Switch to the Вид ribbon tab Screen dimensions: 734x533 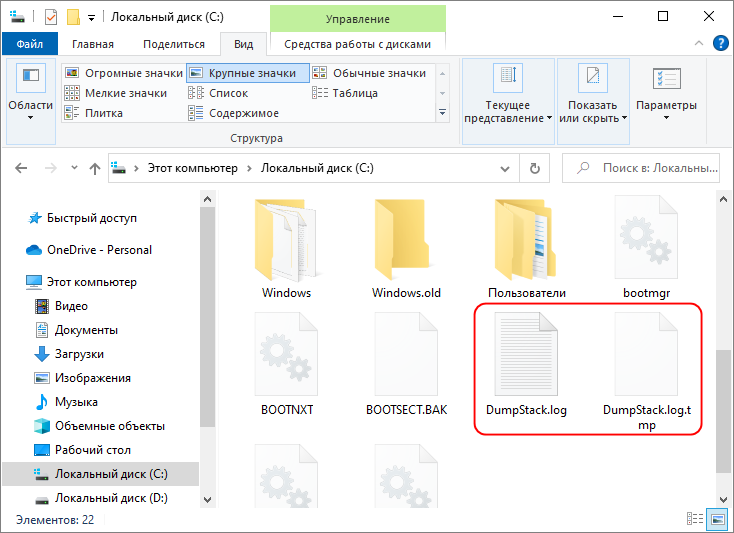click(243, 44)
